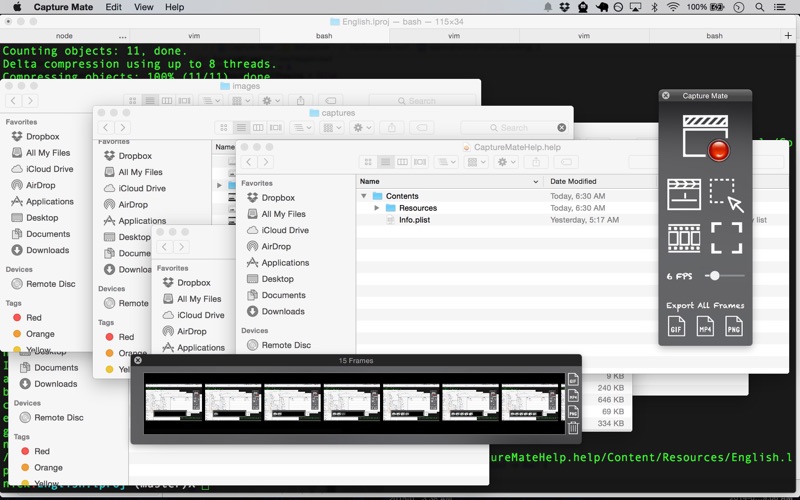Viewport: 800px width, 500px height.
Task: Export all frames as MP4
Action: click(x=706, y=326)
